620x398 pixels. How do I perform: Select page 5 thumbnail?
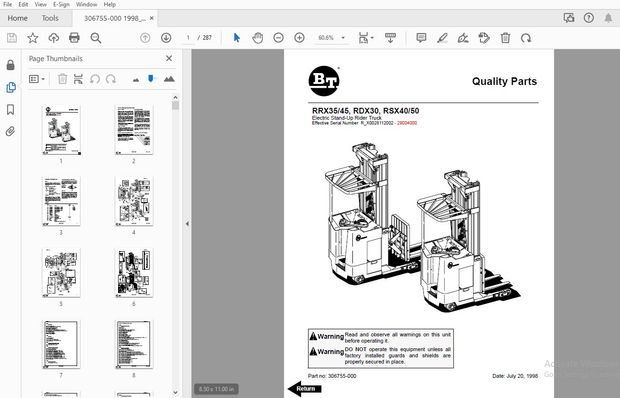pos(61,273)
